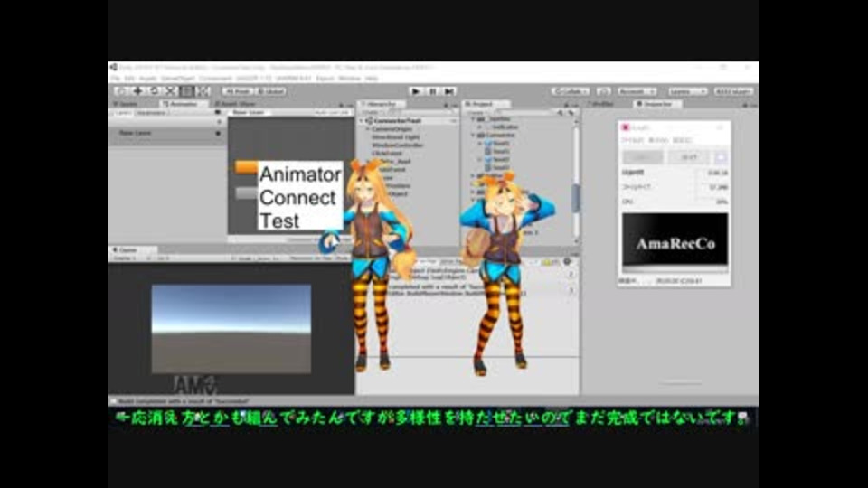868x488 pixels.
Task: Open the Collab dropdown
Action: tap(571, 91)
